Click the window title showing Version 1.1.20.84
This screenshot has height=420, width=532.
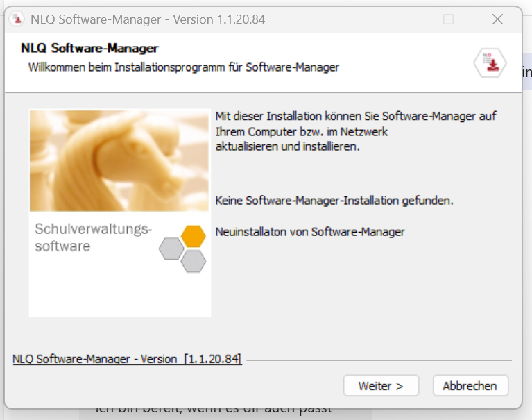pyautogui.click(x=148, y=19)
